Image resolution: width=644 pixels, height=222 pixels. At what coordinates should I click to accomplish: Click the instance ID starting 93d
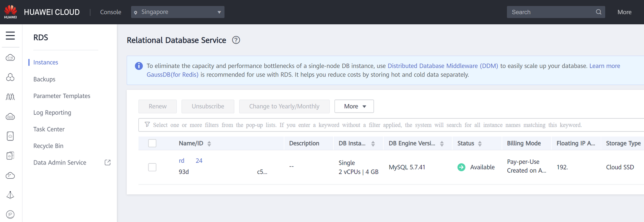(x=223, y=172)
